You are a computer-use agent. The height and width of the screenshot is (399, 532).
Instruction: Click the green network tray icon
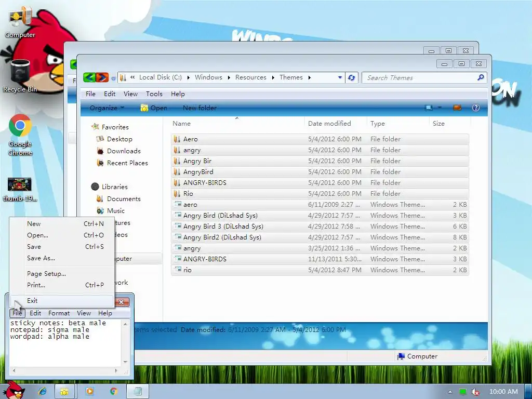[462, 392]
